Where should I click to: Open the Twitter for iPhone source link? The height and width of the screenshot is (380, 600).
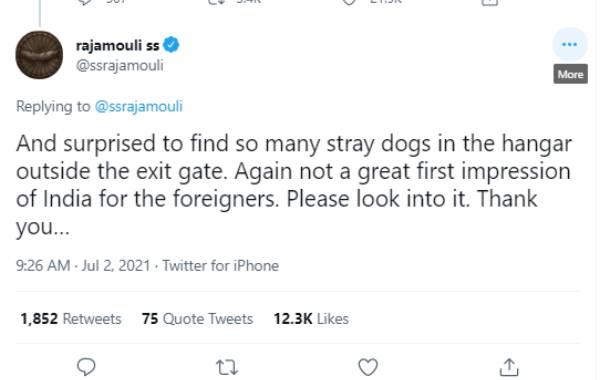[221, 266]
